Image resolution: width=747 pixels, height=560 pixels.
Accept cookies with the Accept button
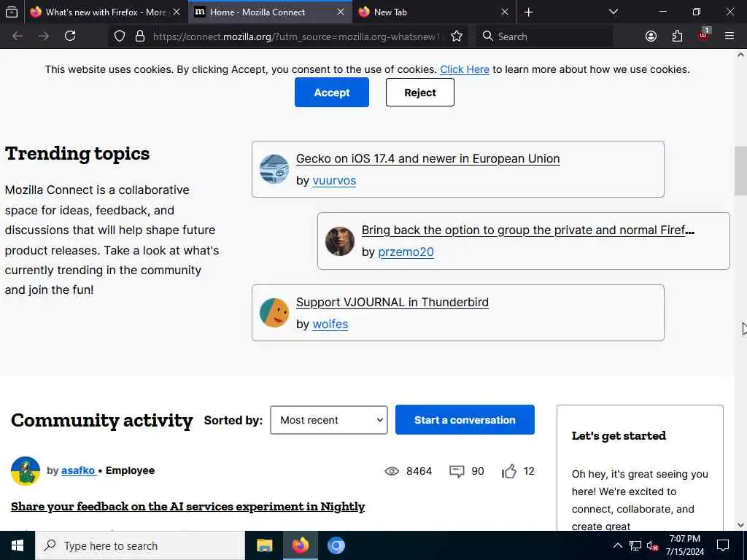pos(332,93)
